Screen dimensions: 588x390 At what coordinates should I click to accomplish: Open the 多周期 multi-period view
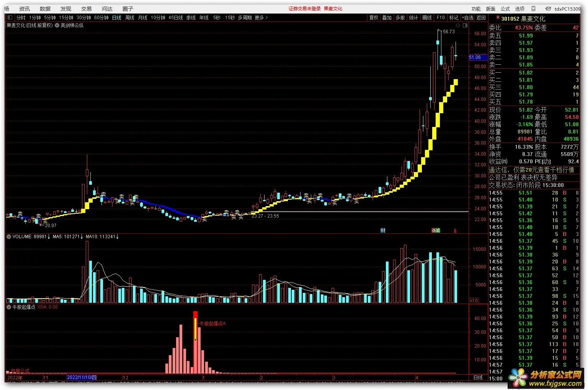coord(245,18)
